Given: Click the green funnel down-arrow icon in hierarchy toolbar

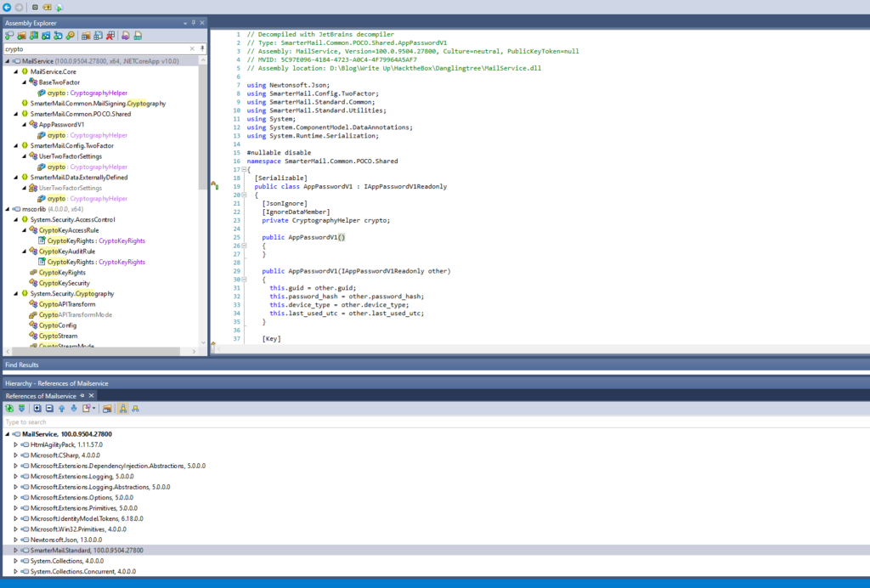Looking at the screenshot, I should point(21,409).
